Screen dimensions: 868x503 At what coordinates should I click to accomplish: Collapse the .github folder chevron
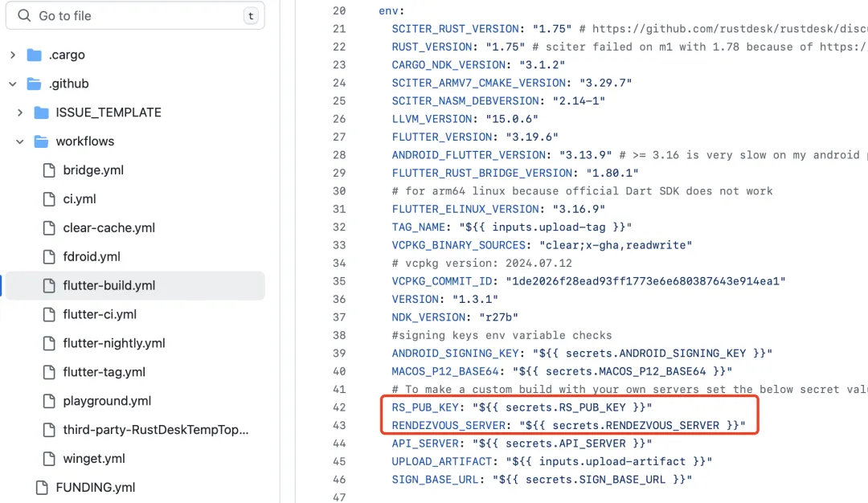point(12,84)
